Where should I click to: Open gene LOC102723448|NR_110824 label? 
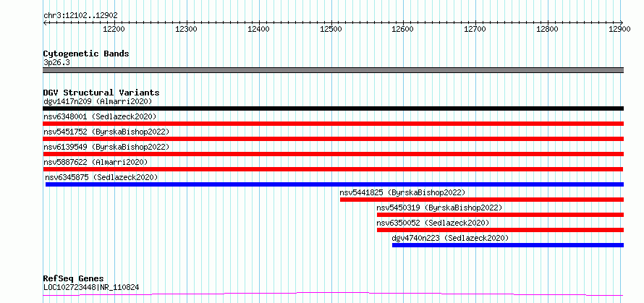point(91,287)
